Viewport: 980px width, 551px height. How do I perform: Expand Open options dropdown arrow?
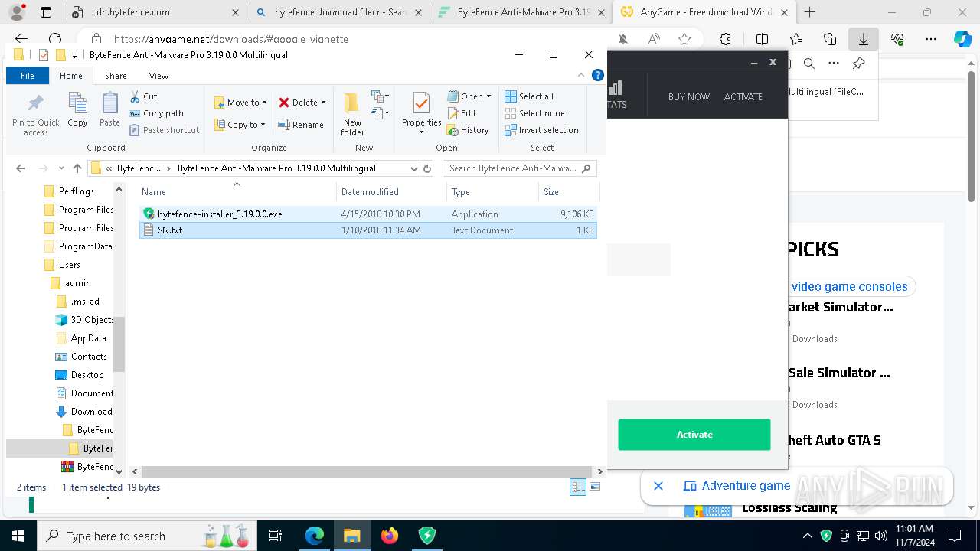point(488,96)
